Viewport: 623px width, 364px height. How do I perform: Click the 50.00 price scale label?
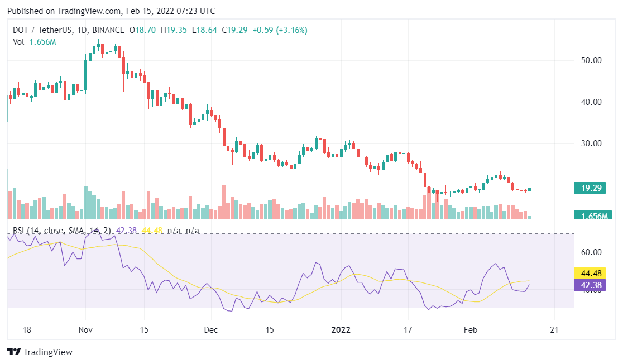click(x=591, y=60)
